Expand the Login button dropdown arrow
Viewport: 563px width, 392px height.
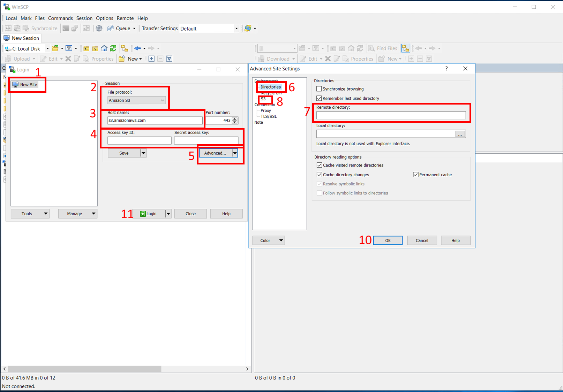pos(168,214)
